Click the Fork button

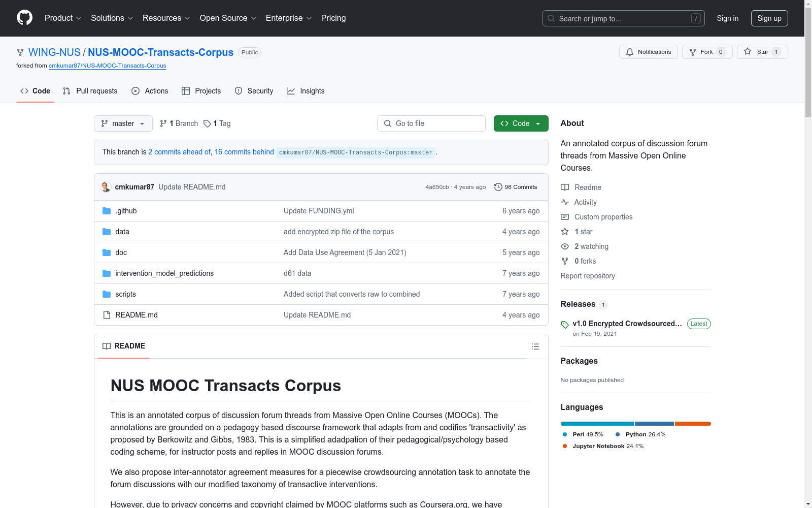tap(707, 52)
